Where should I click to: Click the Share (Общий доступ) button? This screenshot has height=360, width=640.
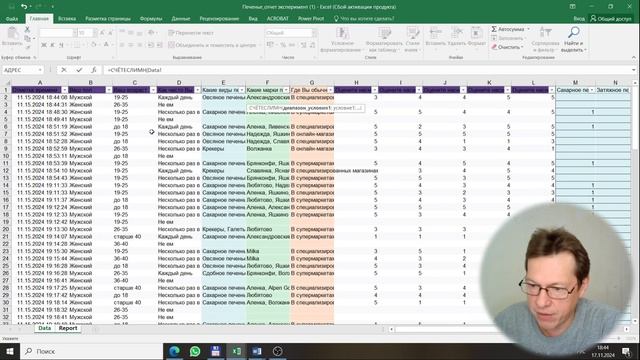(x=611, y=19)
